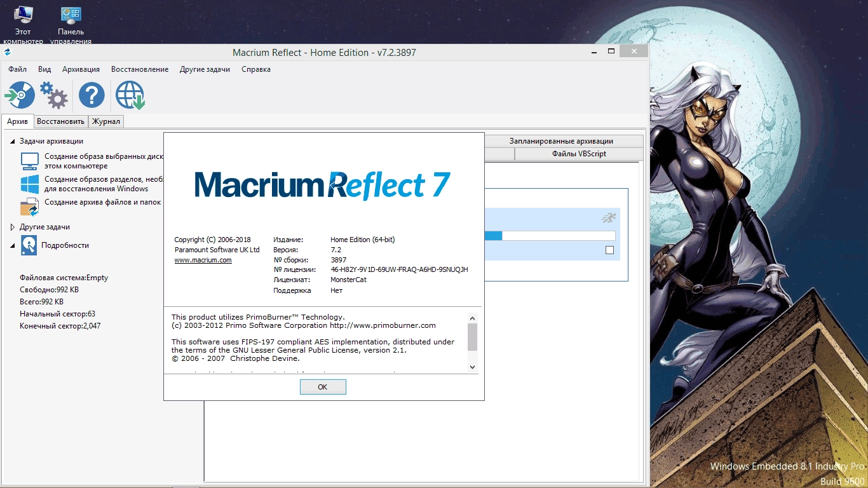Screen dimensions: 868x488
Task: Click the Macrium Reflect title bar icon
Action: [x=8, y=53]
